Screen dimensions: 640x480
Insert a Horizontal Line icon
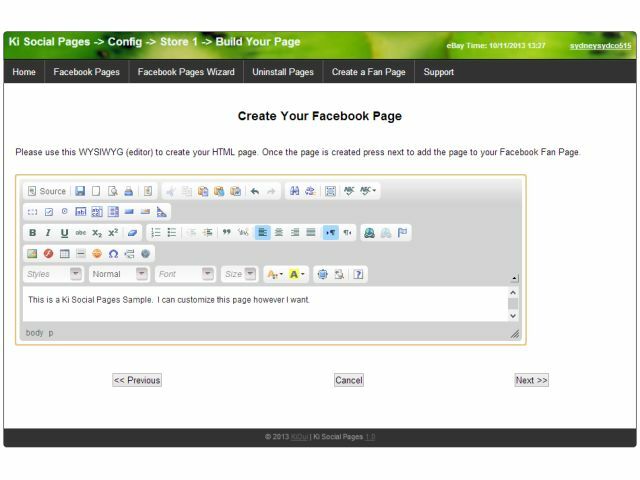click(81, 253)
